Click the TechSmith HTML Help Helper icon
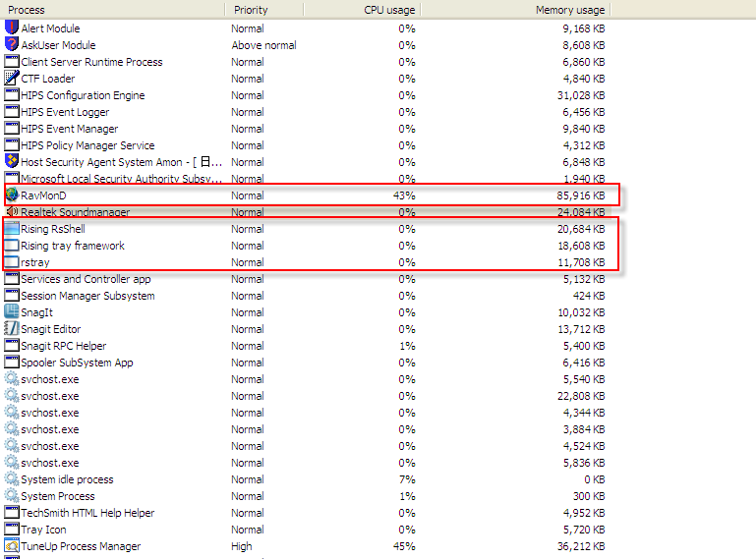 point(12,512)
